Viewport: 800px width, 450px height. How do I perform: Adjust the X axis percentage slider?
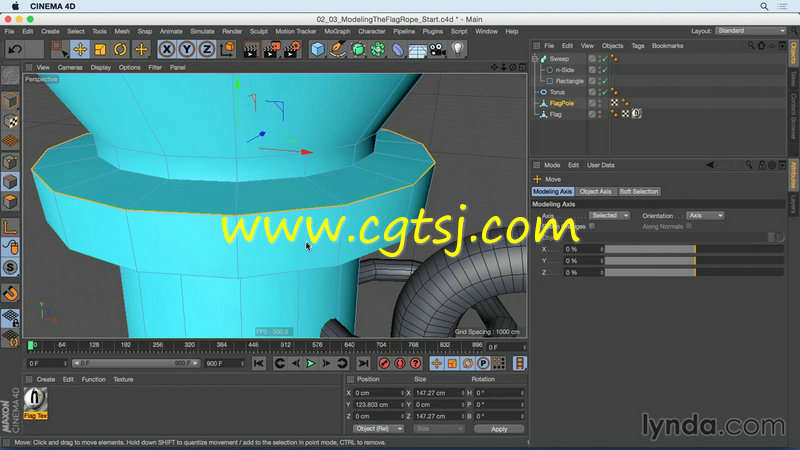pyautogui.click(x=694, y=249)
